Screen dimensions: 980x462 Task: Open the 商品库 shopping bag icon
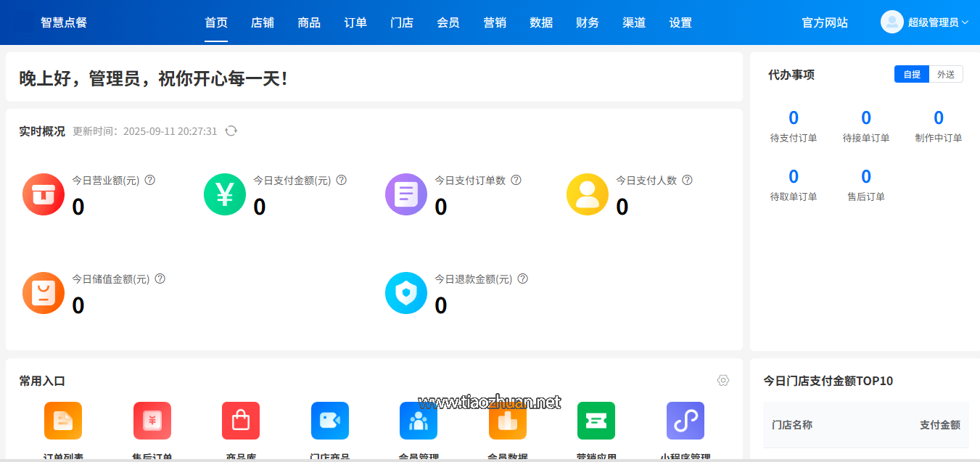[240, 421]
